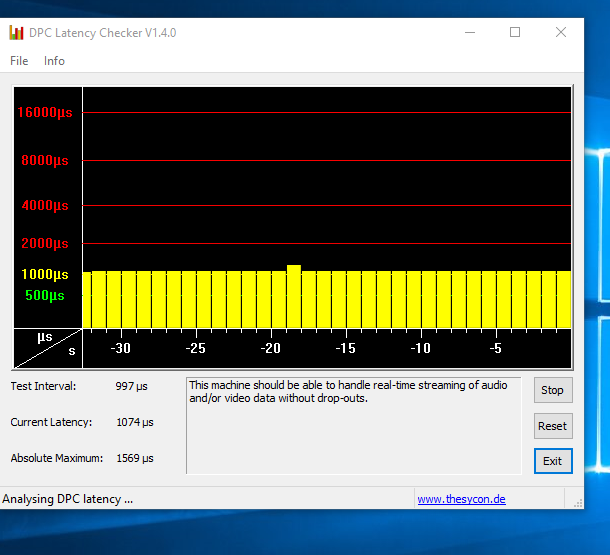Close the DPC Latency Checker window
This screenshot has width=610, height=555.
561,32
